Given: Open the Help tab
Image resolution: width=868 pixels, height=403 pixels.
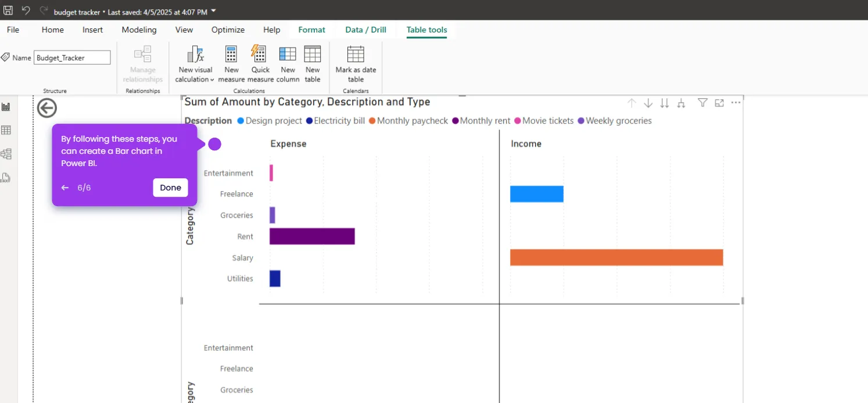Looking at the screenshot, I should pyautogui.click(x=271, y=30).
